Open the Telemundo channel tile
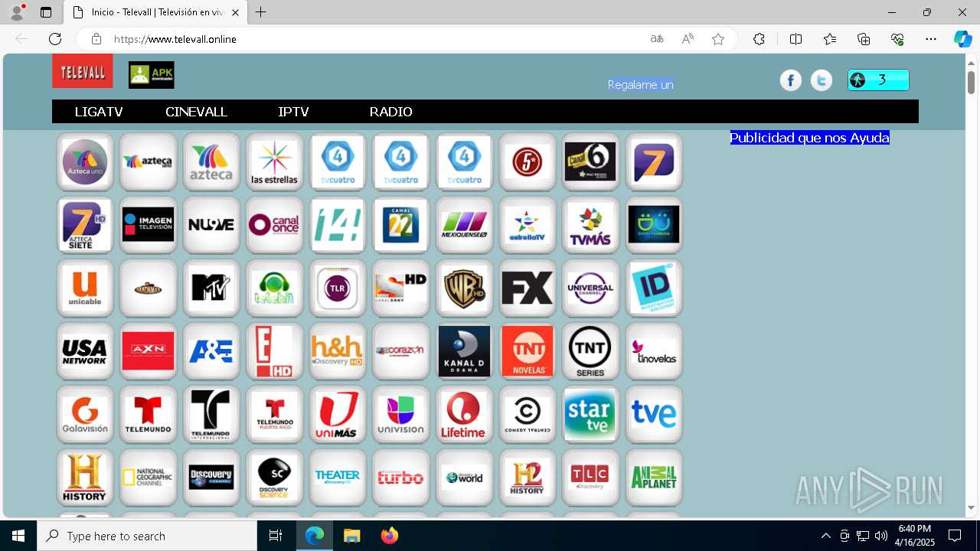This screenshot has width=980, height=551. point(149,414)
